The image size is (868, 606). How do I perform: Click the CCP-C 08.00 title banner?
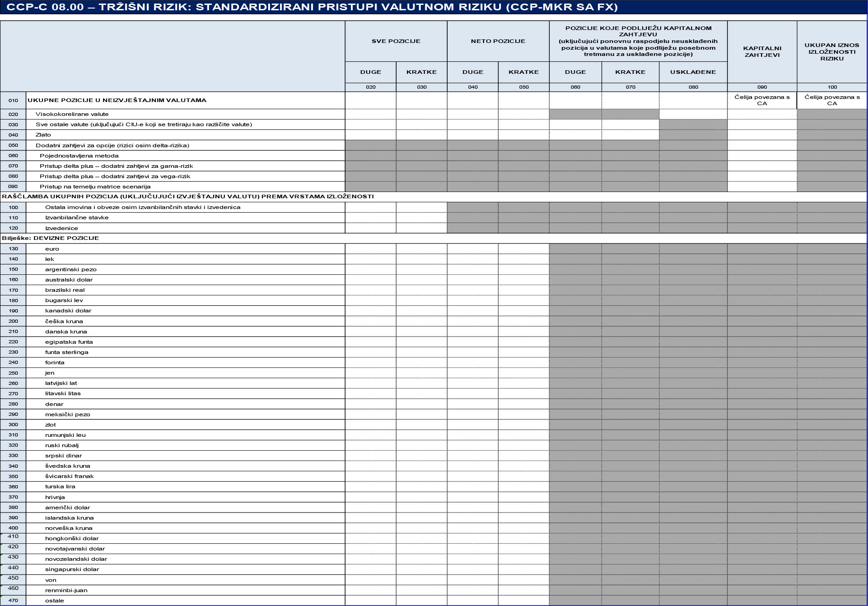point(312,7)
